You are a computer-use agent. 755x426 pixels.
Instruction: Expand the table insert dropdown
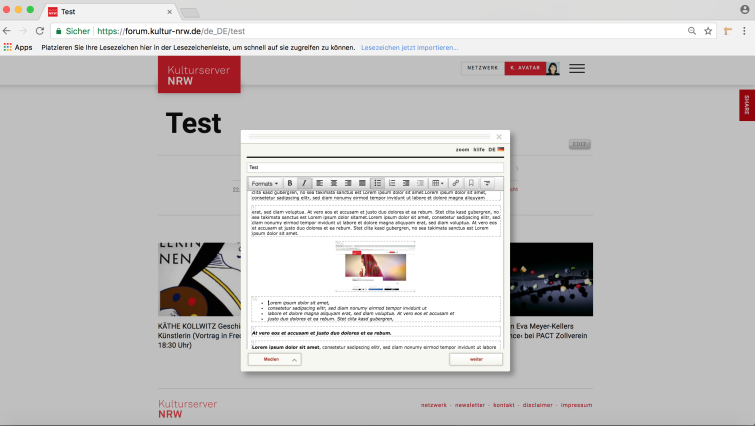(x=438, y=183)
